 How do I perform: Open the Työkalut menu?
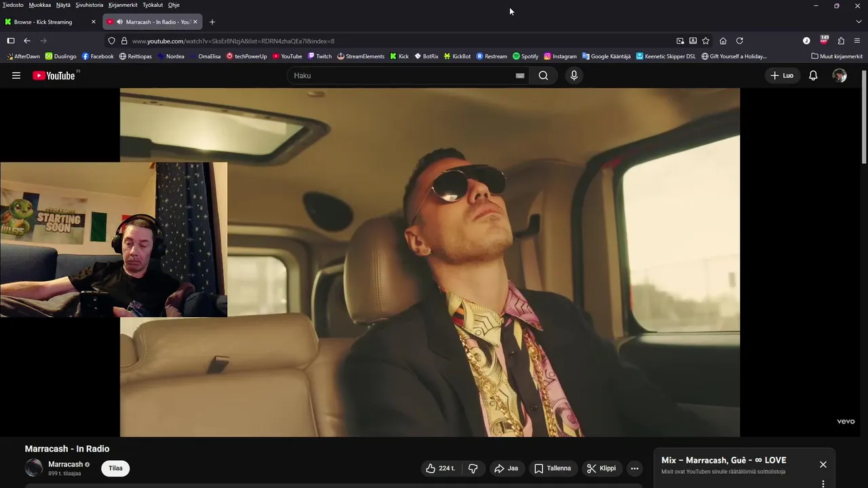pos(153,5)
